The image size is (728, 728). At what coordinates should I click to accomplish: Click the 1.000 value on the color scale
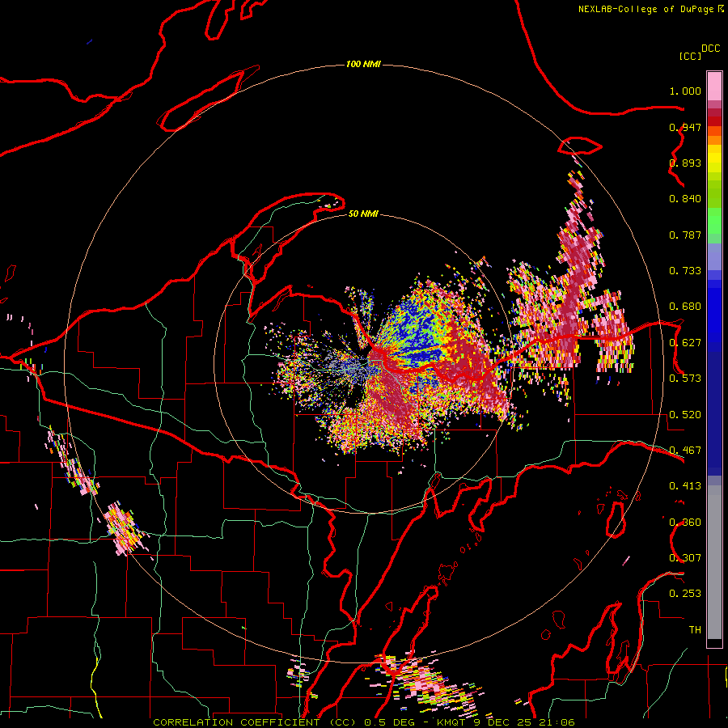point(685,91)
